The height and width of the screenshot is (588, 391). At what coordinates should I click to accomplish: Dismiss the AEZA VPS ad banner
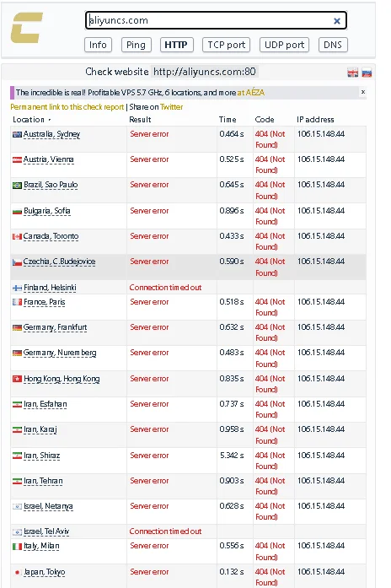(x=362, y=92)
